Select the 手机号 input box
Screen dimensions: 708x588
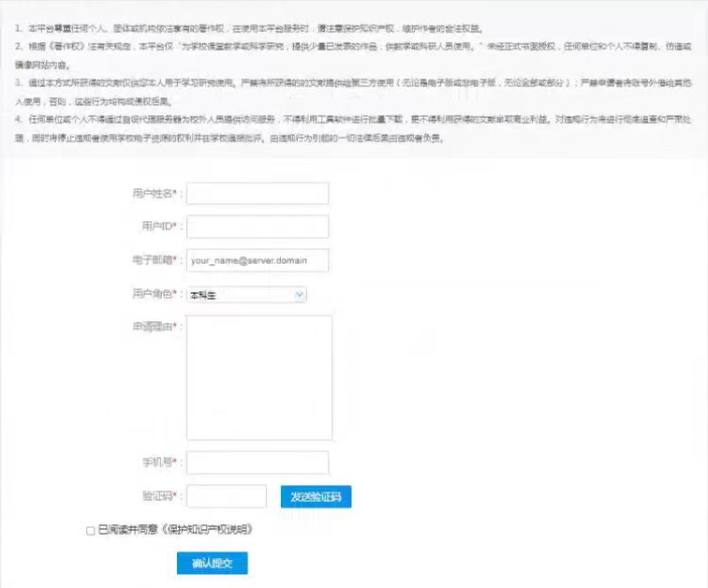pos(258,463)
